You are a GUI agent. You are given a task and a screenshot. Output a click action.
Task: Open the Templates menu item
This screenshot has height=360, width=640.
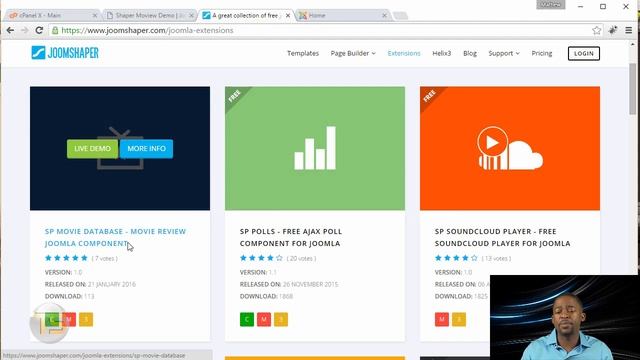point(303,53)
